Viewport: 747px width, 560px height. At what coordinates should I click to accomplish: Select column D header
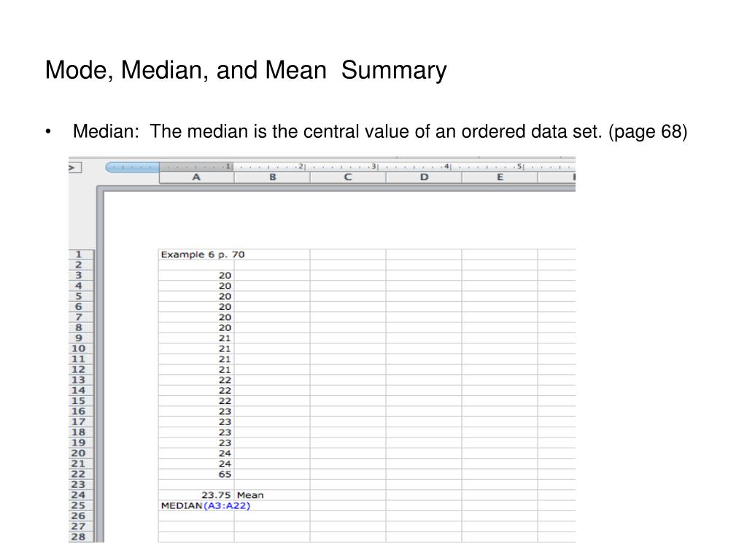tap(424, 177)
